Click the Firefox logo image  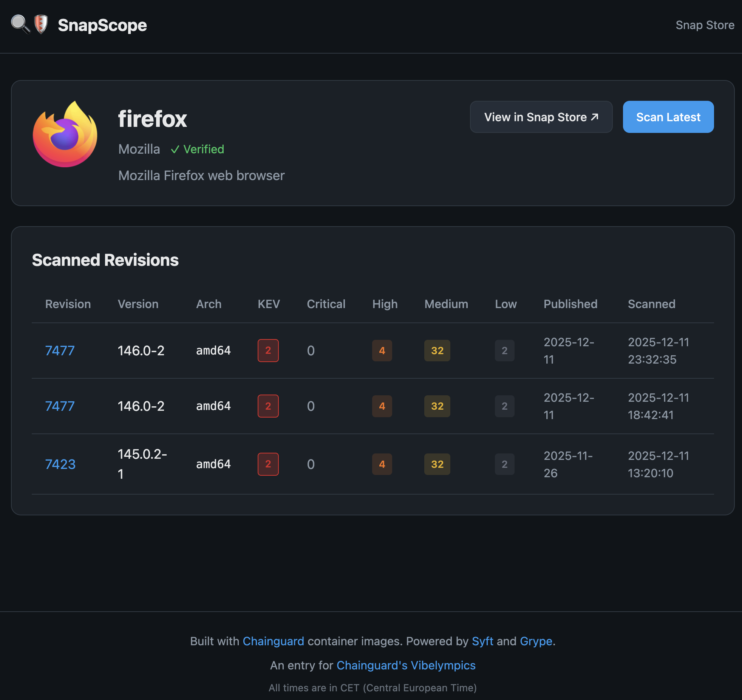tap(65, 134)
